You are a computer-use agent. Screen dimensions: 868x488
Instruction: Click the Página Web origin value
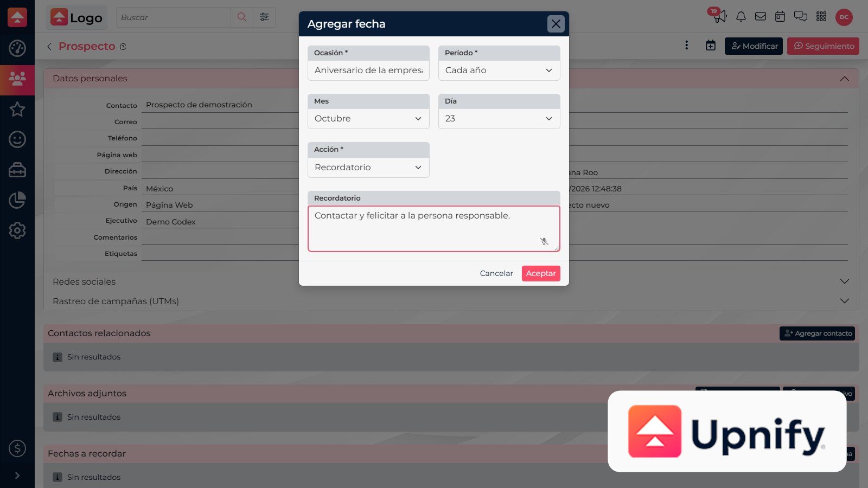[169, 205]
